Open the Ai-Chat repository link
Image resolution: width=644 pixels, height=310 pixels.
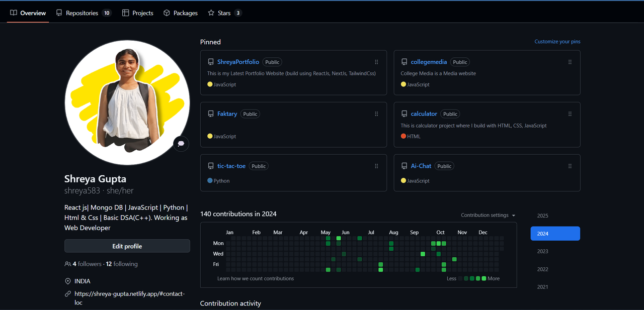pyautogui.click(x=421, y=166)
